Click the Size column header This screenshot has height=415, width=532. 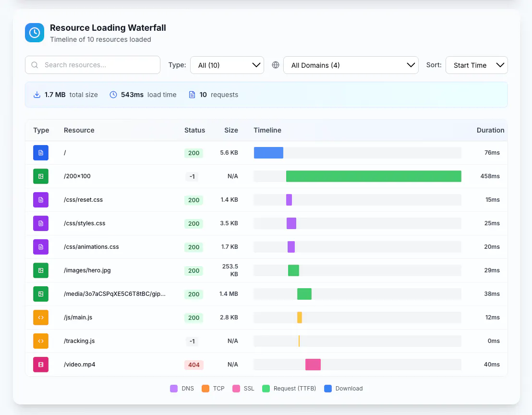coord(231,130)
